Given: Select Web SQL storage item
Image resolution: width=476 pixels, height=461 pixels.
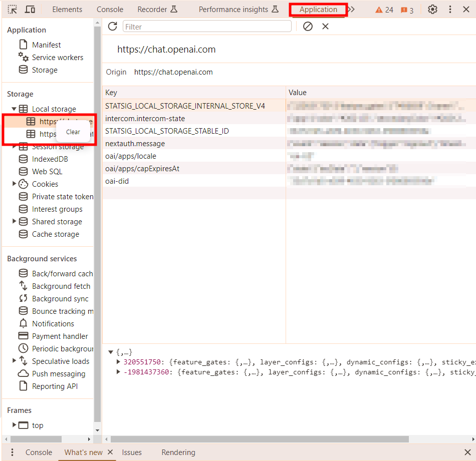Looking at the screenshot, I should click(x=47, y=172).
